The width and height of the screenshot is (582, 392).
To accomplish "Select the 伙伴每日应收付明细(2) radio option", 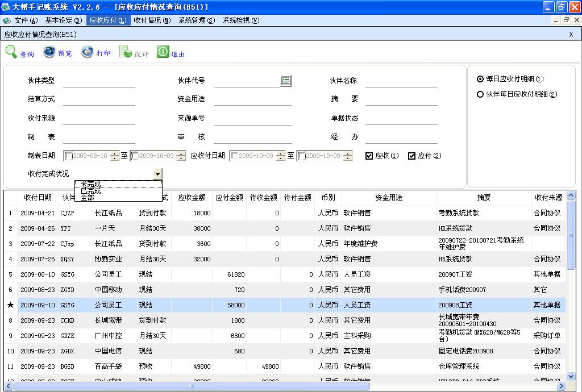I will (x=480, y=94).
